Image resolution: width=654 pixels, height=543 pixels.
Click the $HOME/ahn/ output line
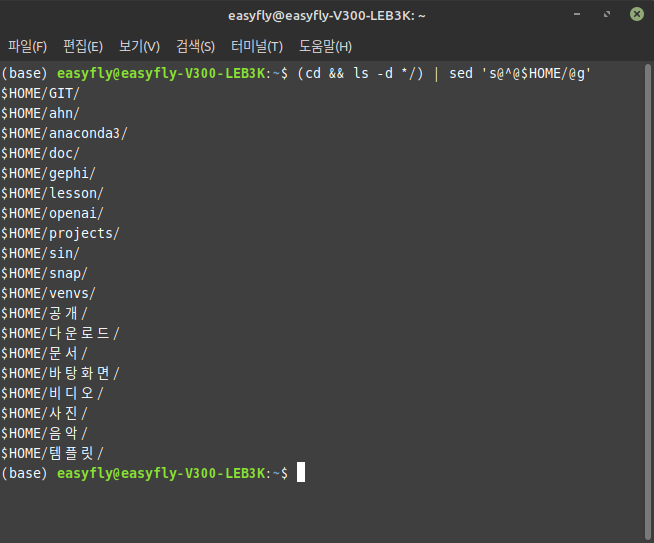pyautogui.click(x=40, y=113)
